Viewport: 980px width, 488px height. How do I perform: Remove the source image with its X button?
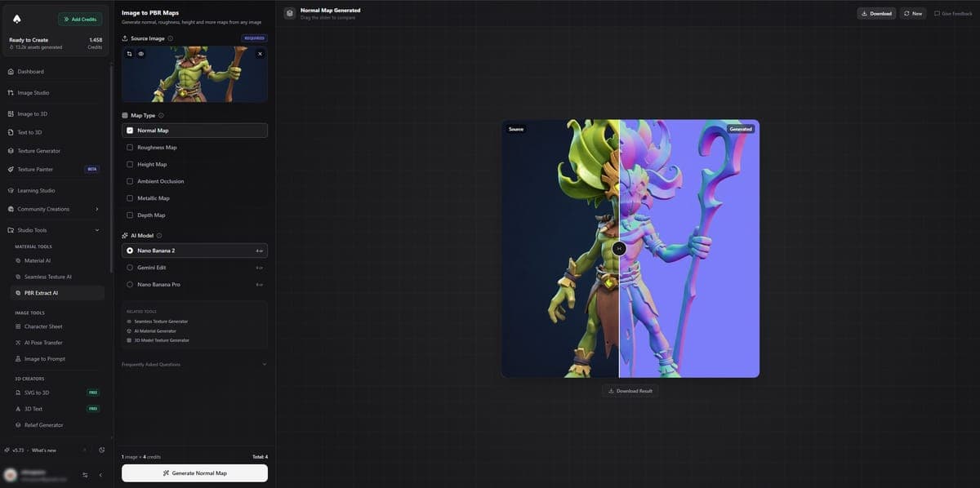pos(261,54)
